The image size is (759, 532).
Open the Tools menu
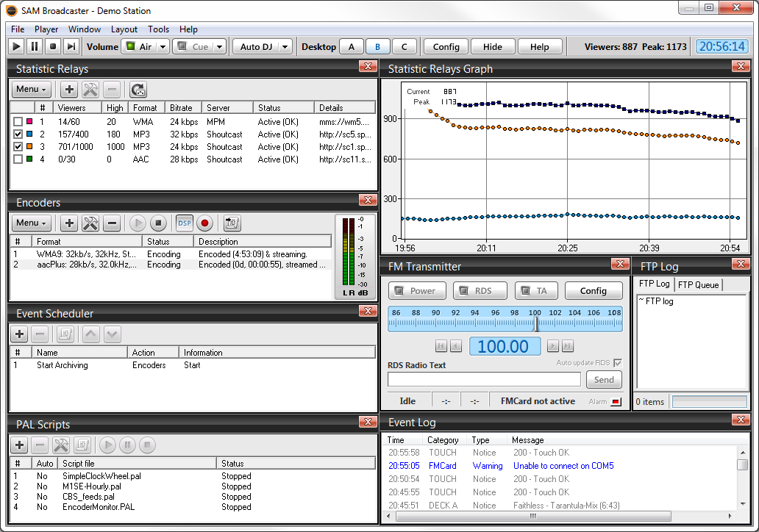[158, 29]
